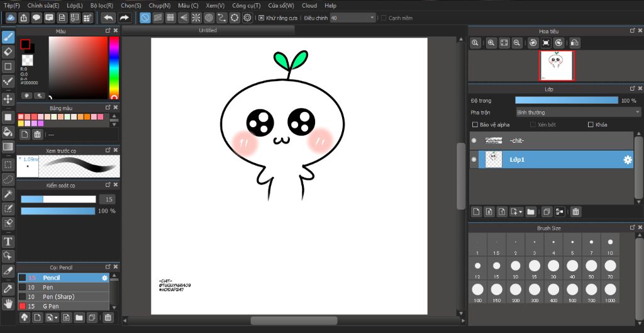The height and width of the screenshot is (333, 644).
Task: Toggle the Khử răng cưa checkbox
Action: click(262, 18)
